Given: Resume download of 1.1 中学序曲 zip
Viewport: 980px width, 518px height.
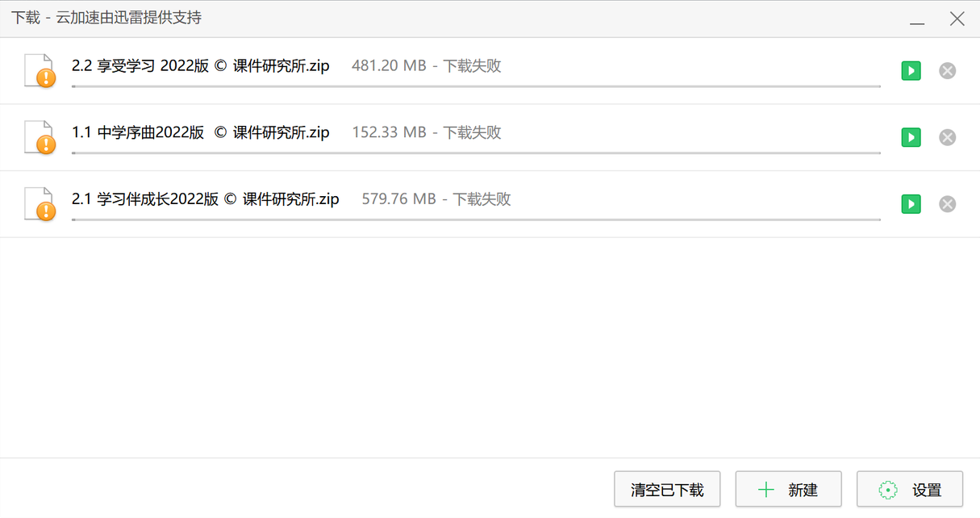Looking at the screenshot, I should [911, 137].
